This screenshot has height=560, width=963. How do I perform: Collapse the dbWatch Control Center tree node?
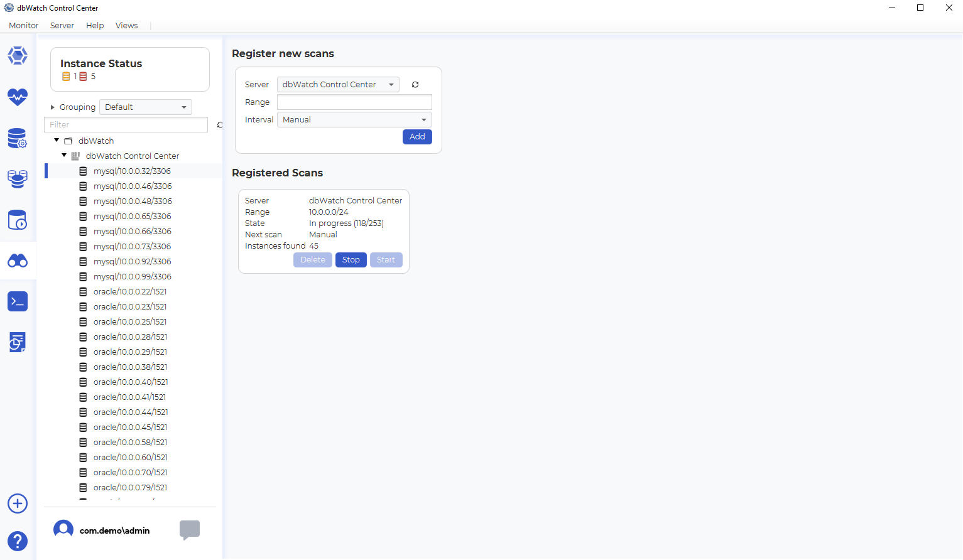64,155
